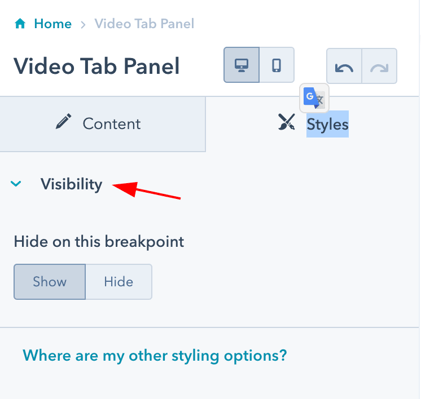The height and width of the screenshot is (399, 421).
Task: Go to Home breadcrumb link
Action: (x=53, y=24)
